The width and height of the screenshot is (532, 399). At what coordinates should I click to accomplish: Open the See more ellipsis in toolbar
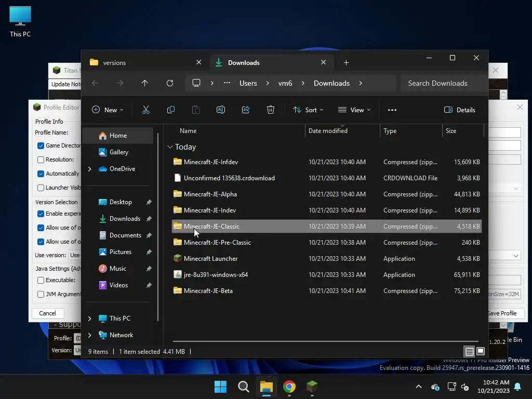click(x=392, y=110)
